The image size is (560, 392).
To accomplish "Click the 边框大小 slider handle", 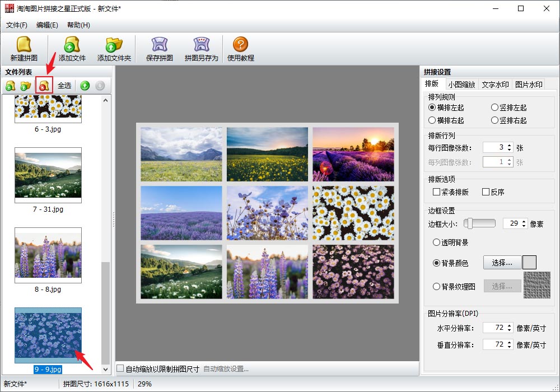I will click(470, 223).
